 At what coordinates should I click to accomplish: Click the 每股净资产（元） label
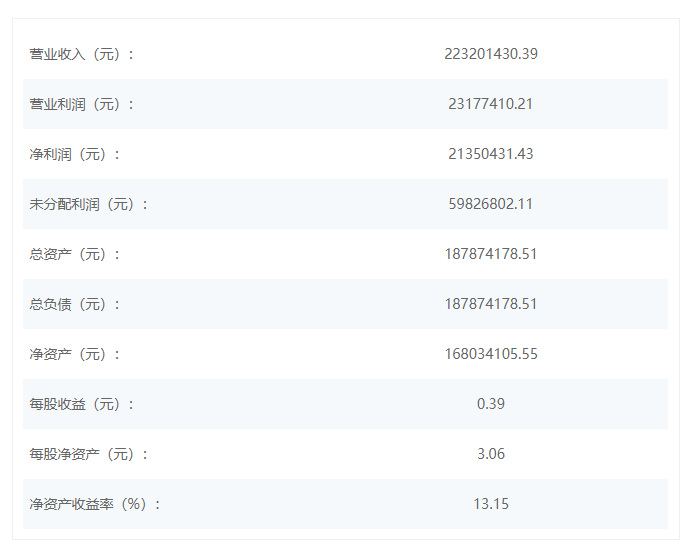(89, 454)
